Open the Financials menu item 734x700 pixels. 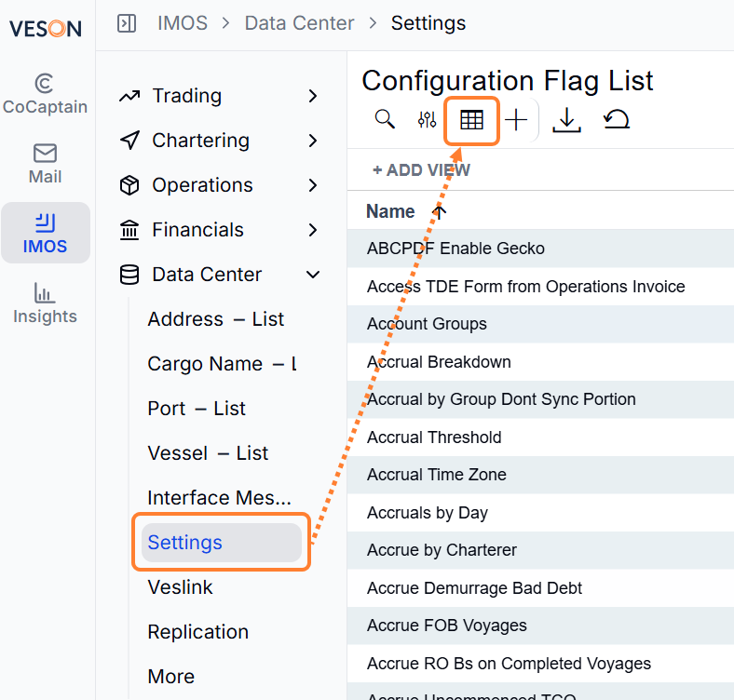[198, 230]
